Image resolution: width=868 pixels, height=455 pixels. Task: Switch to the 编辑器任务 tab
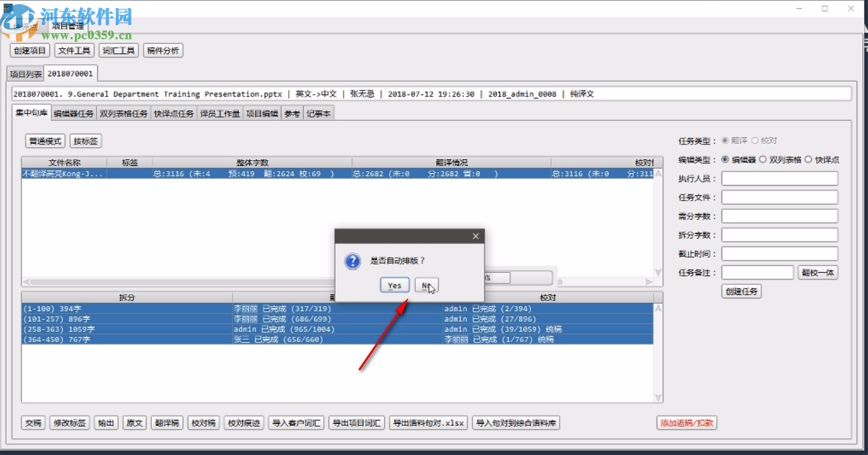coord(74,113)
